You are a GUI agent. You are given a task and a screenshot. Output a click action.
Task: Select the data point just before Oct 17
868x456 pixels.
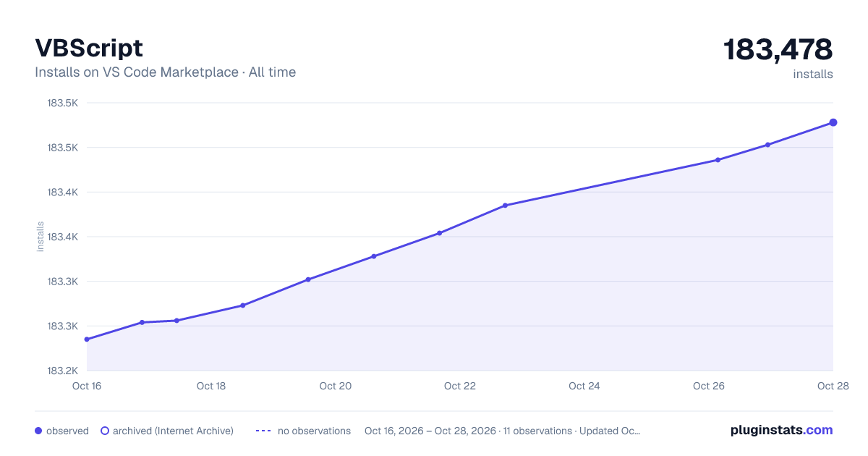pyautogui.click(x=142, y=322)
